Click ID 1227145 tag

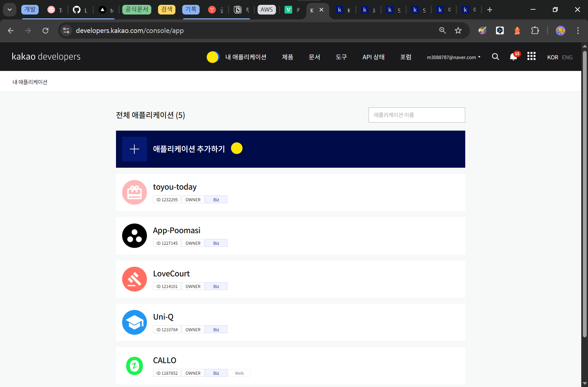[167, 243]
